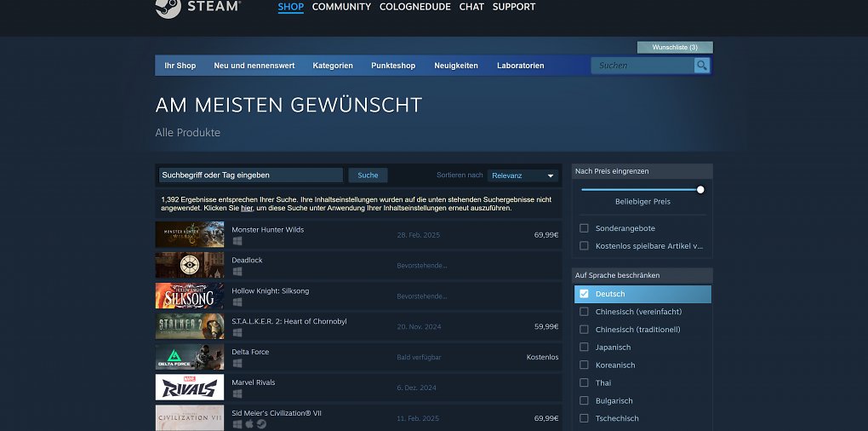The height and width of the screenshot is (431, 868).
Task: Click the 59,99€ price of S.T.A.L.K.E.R. 2
Action: point(546,326)
